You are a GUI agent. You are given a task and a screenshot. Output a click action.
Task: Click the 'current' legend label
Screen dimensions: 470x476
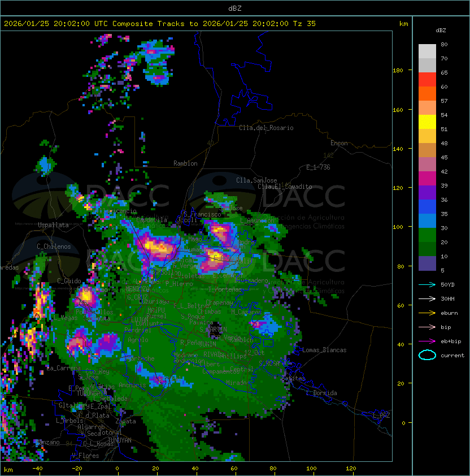pyautogui.click(x=452, y=356)
